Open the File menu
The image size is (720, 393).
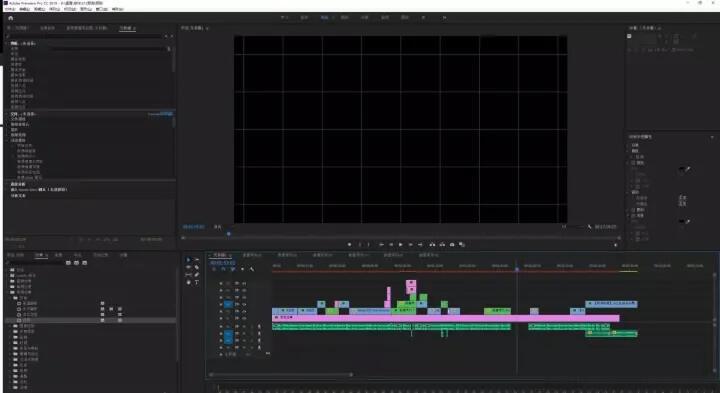point(10,9)
